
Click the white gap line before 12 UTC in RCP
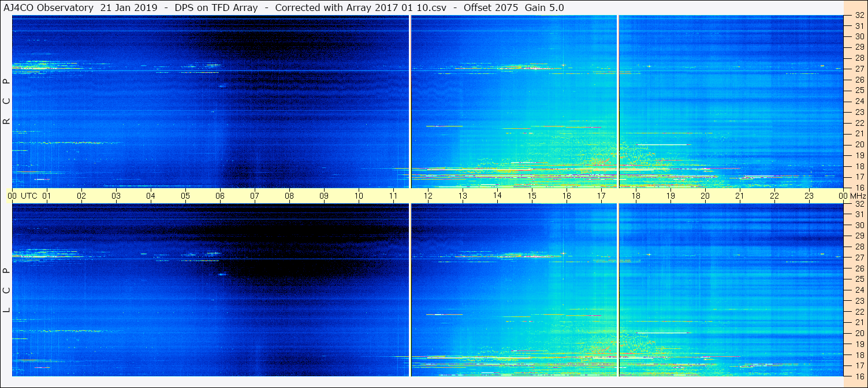(409, 102)
